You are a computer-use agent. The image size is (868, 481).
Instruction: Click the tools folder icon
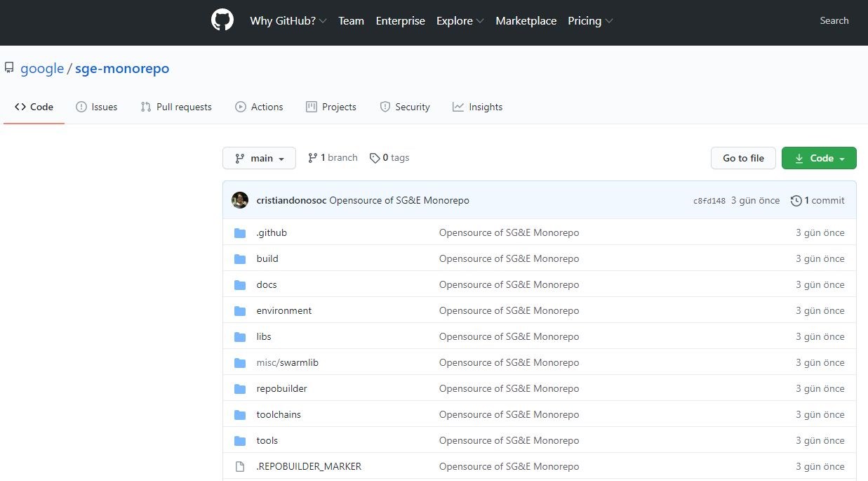[x=240, y=440]
